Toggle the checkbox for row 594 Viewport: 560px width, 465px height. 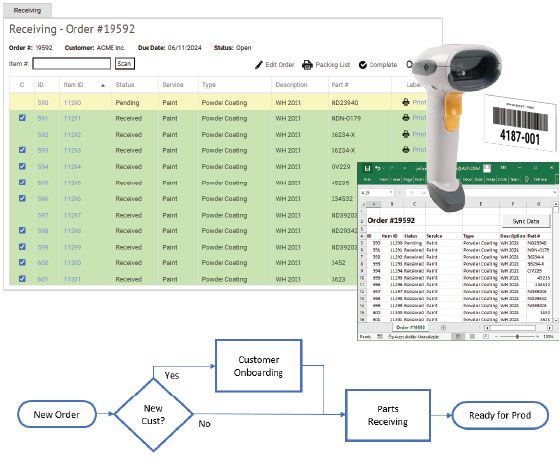(22, 166)
